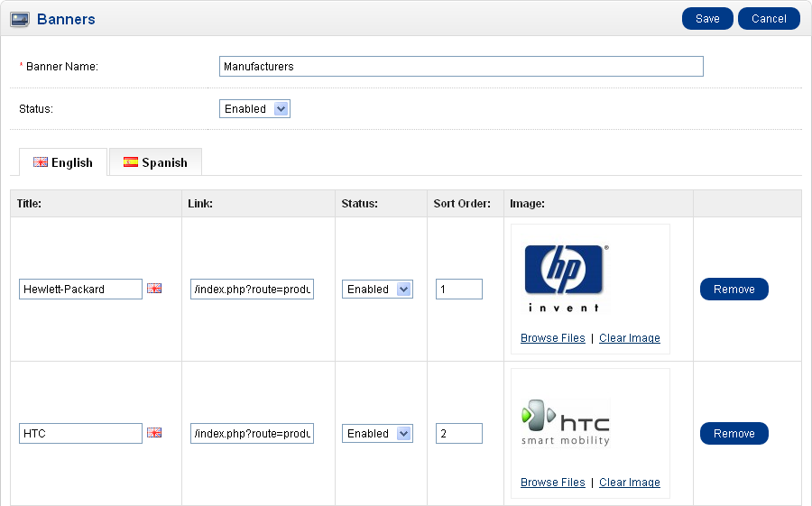Remove the Hewlett-Packard banner row
This screenshot has width=812, height=506.
(734, 289)
